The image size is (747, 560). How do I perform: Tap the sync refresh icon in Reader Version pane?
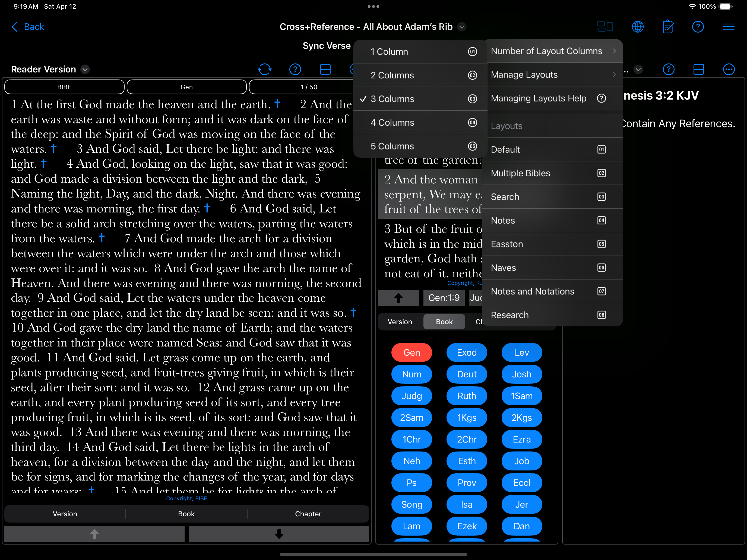point(265,69)
